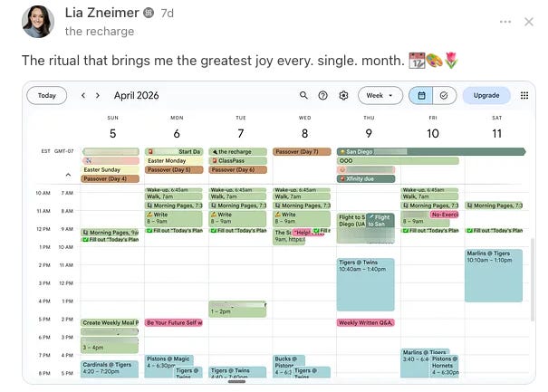Select Thursday 9 day header
Screen dimensions: 548x392
click(x=369, y=129)
